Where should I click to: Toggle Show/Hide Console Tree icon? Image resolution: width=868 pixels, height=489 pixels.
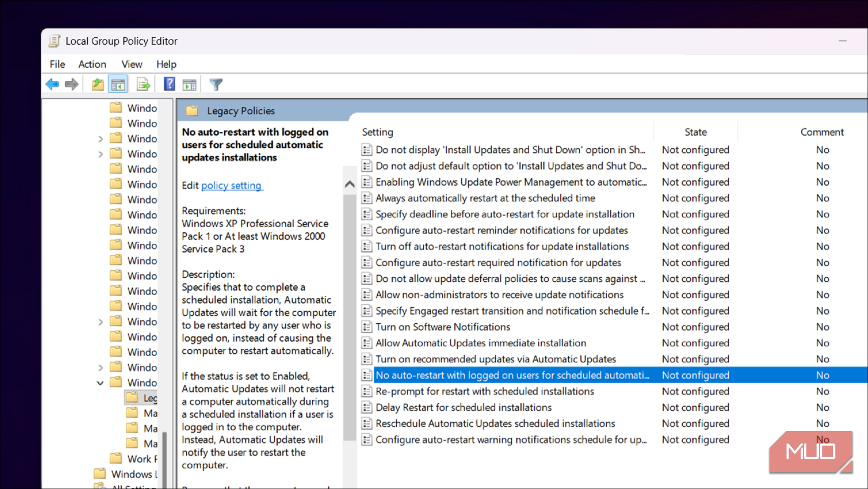118,84
